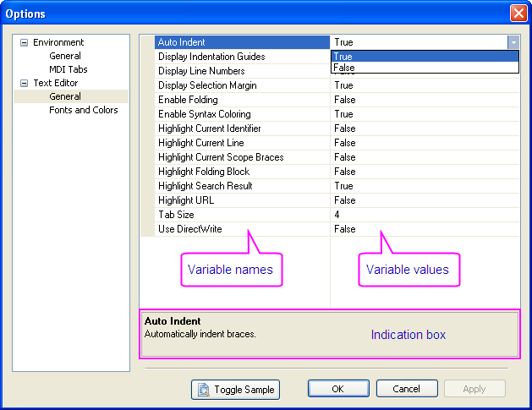Collapse the Text Editor tree node
Viewport: 532px width, 410px height.
click(24, 83)
